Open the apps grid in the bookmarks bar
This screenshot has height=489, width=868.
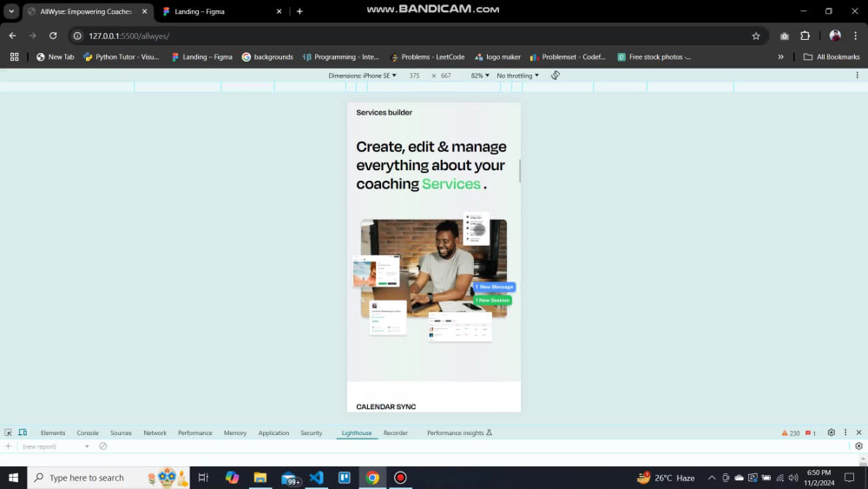pos(15,56)
